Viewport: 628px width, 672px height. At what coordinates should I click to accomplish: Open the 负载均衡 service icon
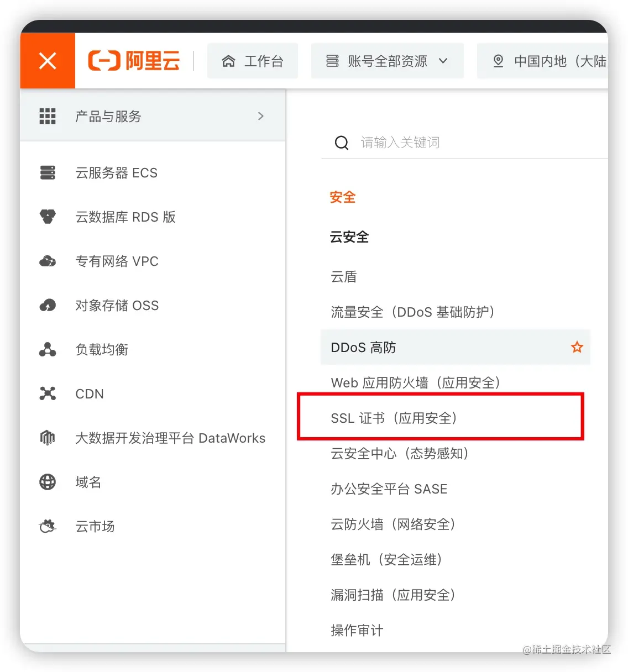[48, 349]
